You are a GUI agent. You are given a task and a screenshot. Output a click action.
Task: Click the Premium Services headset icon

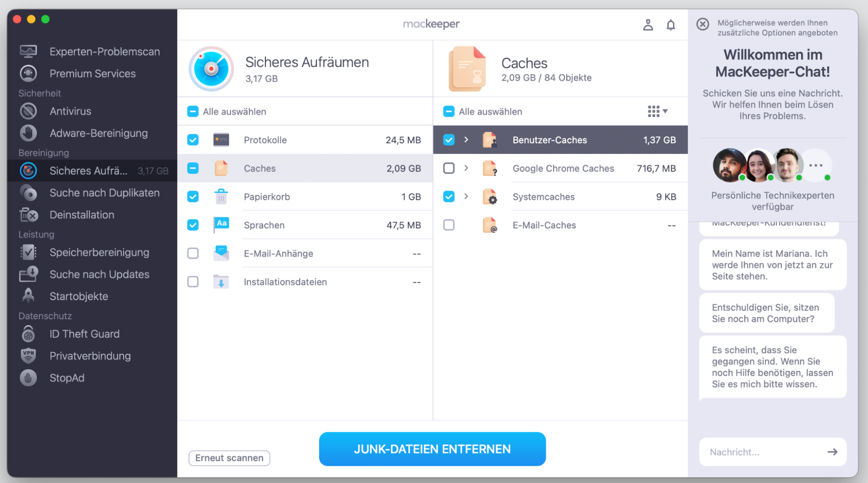[28, 73]
